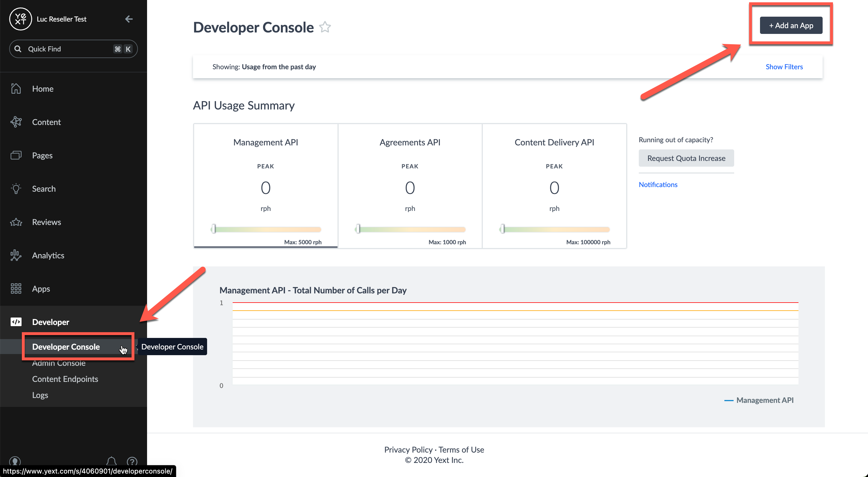
Task: Click the Apps grid icon
Action: (x=16, y=288)
